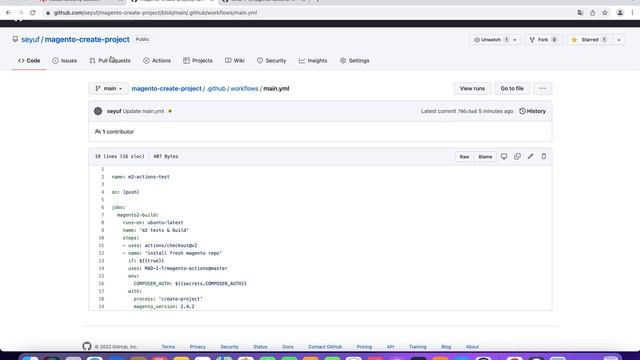Delete this file with the trash icon
The height and width of the screenshot is (360, 640).
pyautogui.click(x=544, y=156)
